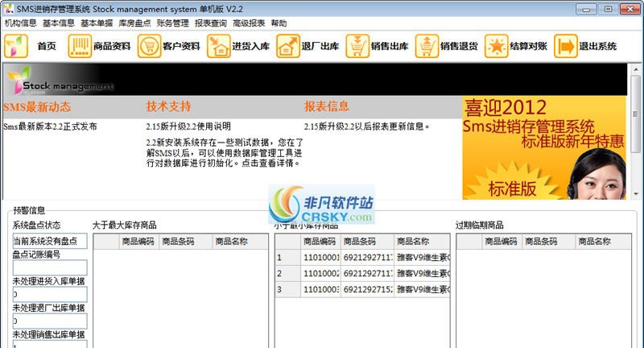Open the 库房盘点 menu

[x=134, y=23]
